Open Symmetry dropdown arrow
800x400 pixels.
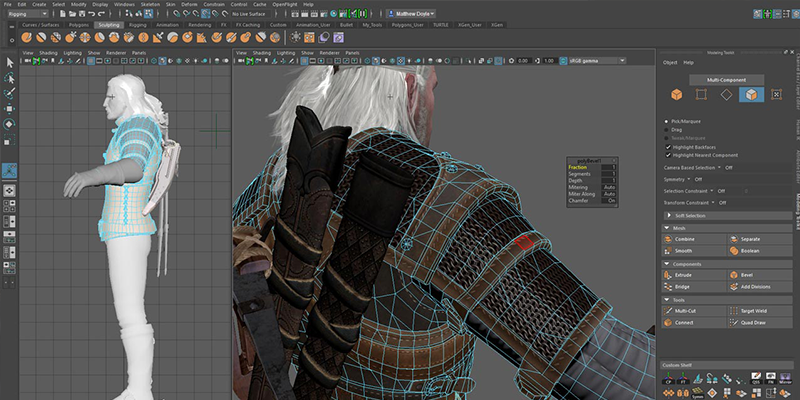point(689,179)
